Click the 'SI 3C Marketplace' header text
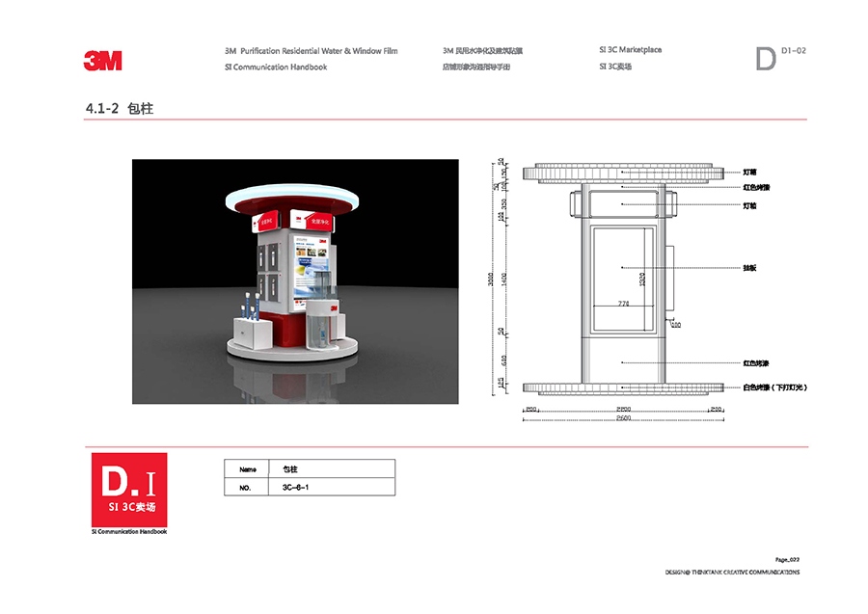The width and height of the screenshot is (868, 614). pyautogui.click(x=630, y=50)
